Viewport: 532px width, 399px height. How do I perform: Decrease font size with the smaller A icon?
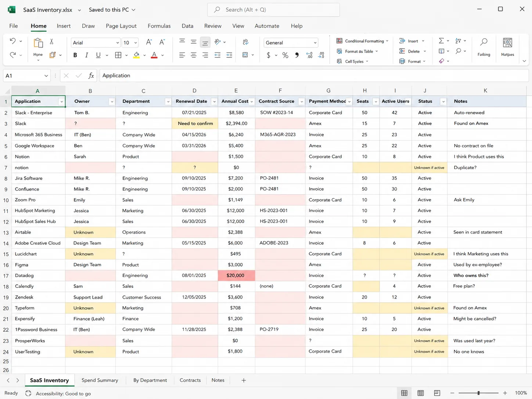(x=162, y=42)
